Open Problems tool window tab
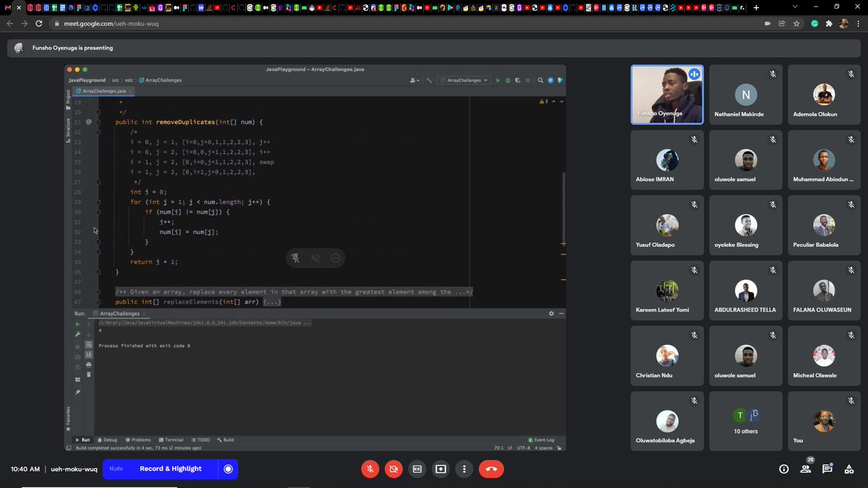Screen dimensions: 868x488 (x=138, y=440)
